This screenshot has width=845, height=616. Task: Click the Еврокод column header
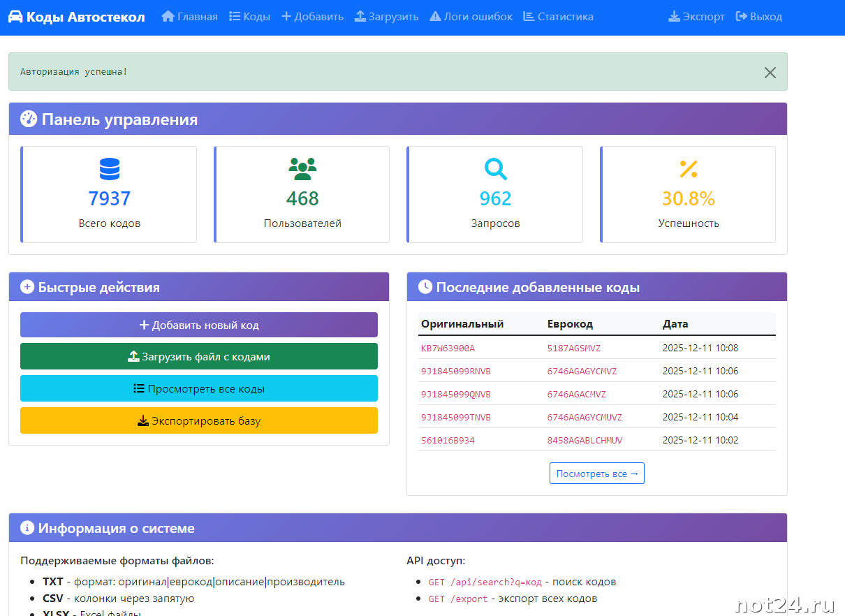(x=570, y=324)
